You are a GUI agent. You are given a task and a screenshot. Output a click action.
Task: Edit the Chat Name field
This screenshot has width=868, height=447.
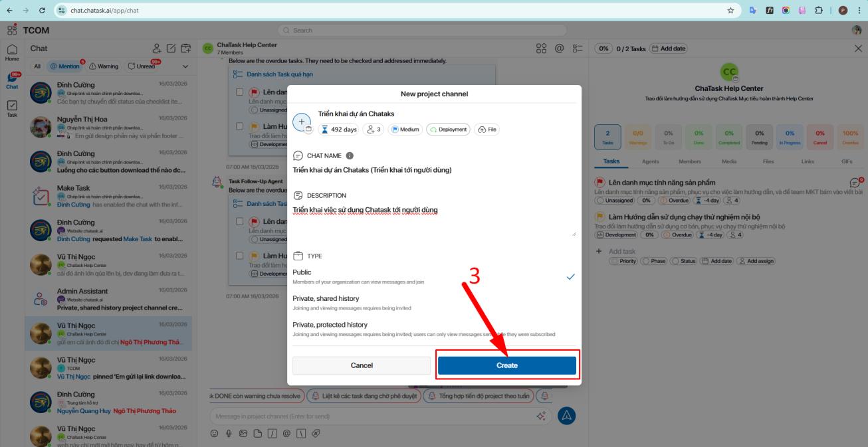click(x=434, y=169)
